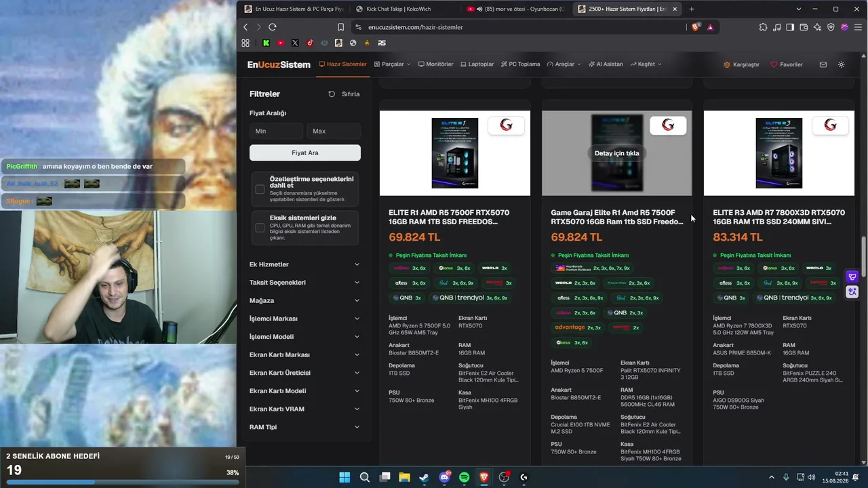Open the PC Toplama nav item

tap(520, 64)
